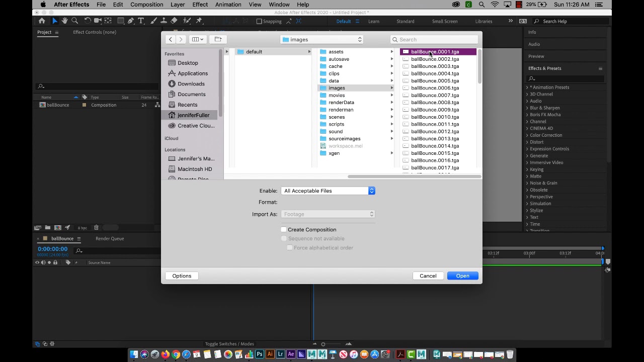
Task: Go forward in the file dialog
Action: [x=181, y=39]
